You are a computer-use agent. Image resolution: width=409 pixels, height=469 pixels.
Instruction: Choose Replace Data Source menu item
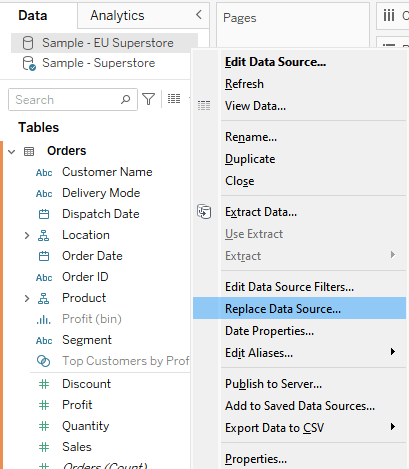tap(299, 308)
